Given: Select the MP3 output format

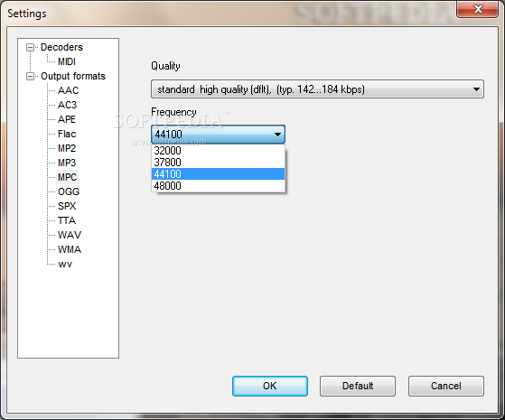Looking at the screenshot, I should [x=67, y=163].
